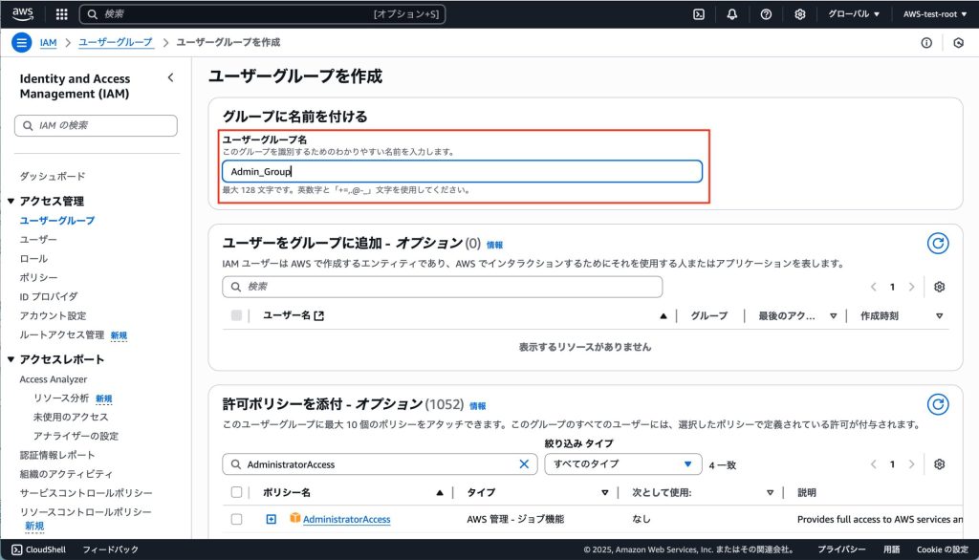Open the AWS home logo

(23, 13)
